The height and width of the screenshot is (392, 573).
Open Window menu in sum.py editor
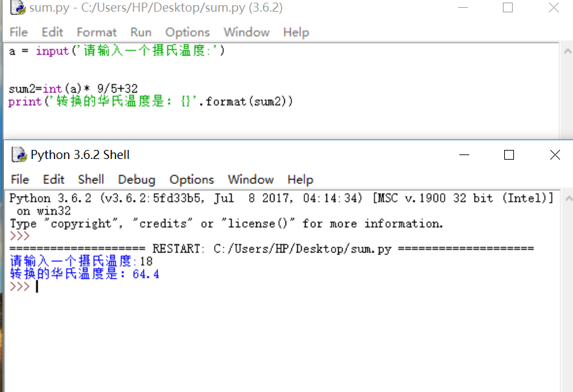pos(247,32)
